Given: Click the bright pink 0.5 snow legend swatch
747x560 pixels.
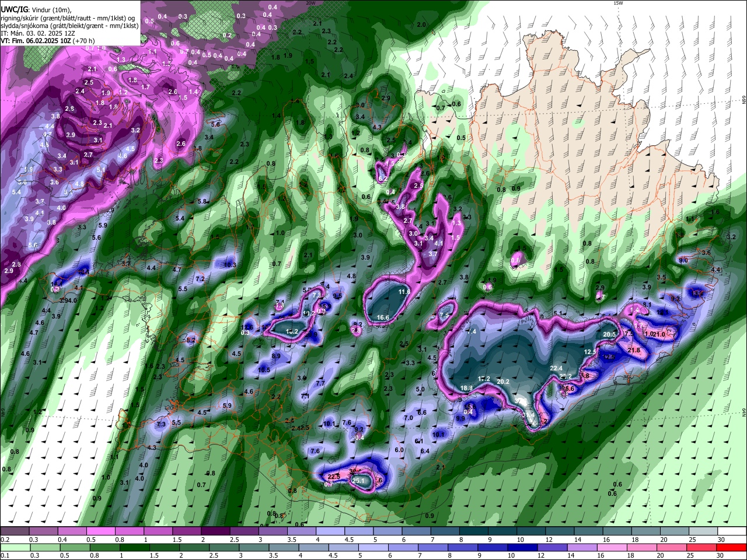Looking at the screenshot, I should pos(100,531).
